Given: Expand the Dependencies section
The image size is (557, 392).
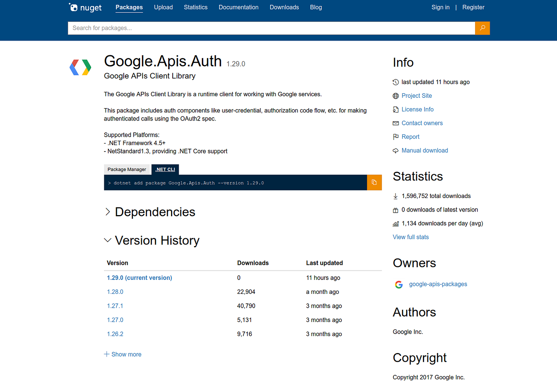Looking at the screenshot, I should (150, 212).
